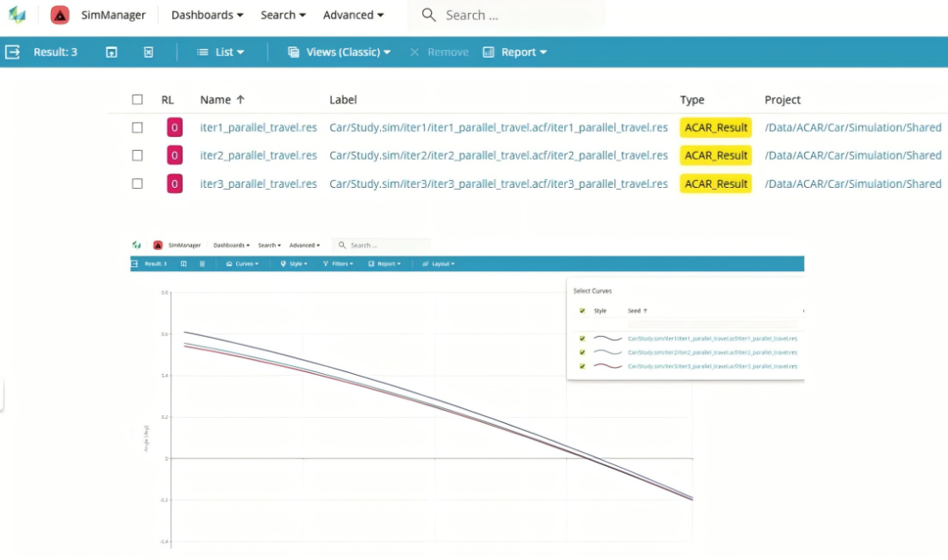Open the iter1_parallel_travel.res name link
948x560 pixels.
pos(258,127)
